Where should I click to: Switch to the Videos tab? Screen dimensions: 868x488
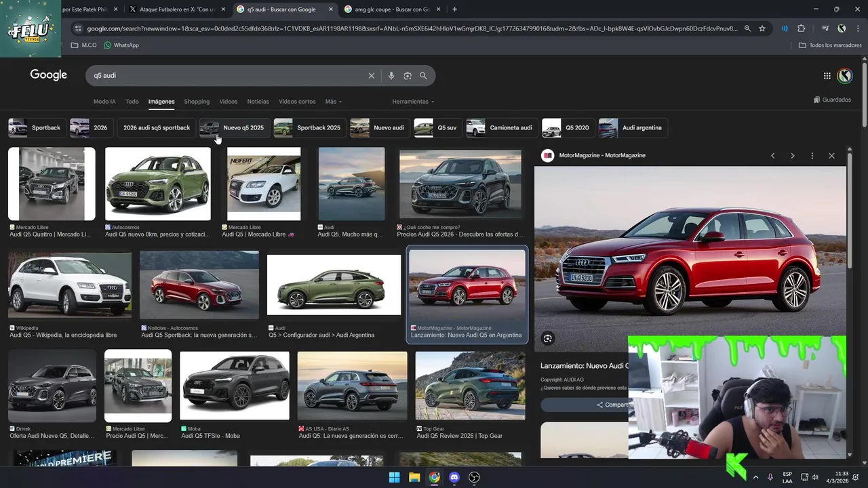point(229,102)
